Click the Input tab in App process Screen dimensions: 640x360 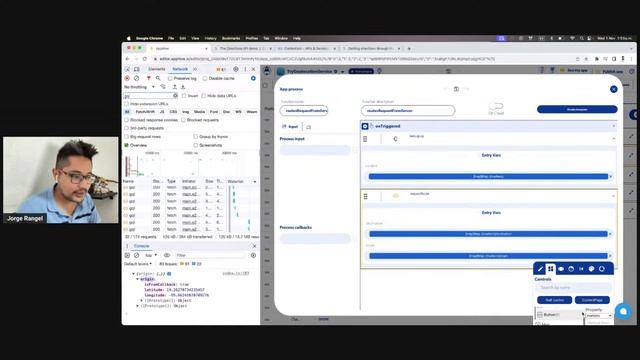click(290, 127)
